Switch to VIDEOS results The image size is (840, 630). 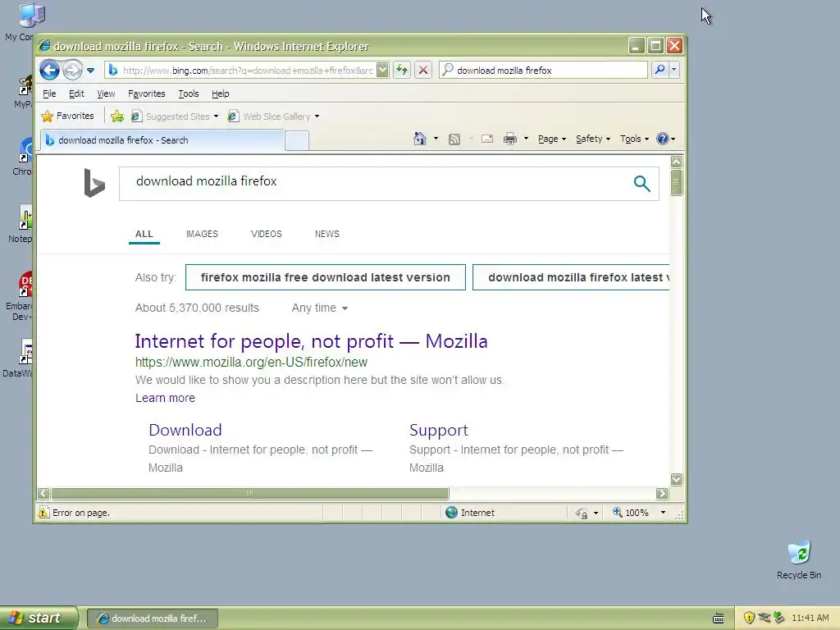pyautogui.click(x=267, y=234)
